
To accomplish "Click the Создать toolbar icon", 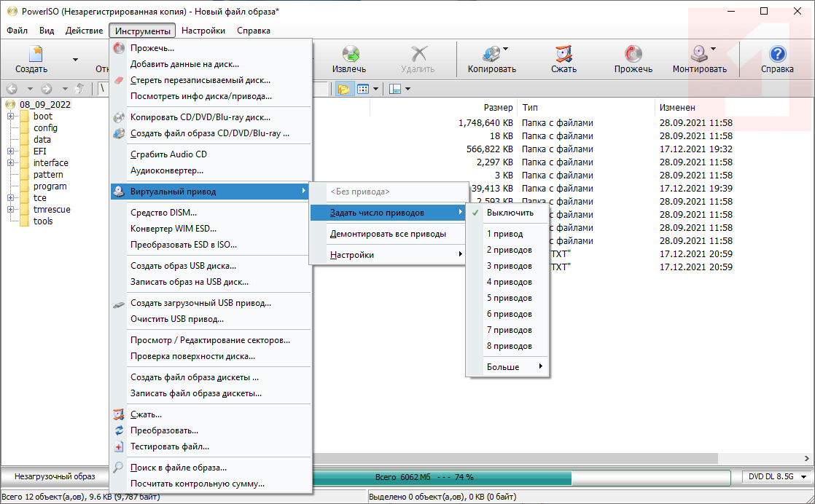I will [x=34, y=53].
